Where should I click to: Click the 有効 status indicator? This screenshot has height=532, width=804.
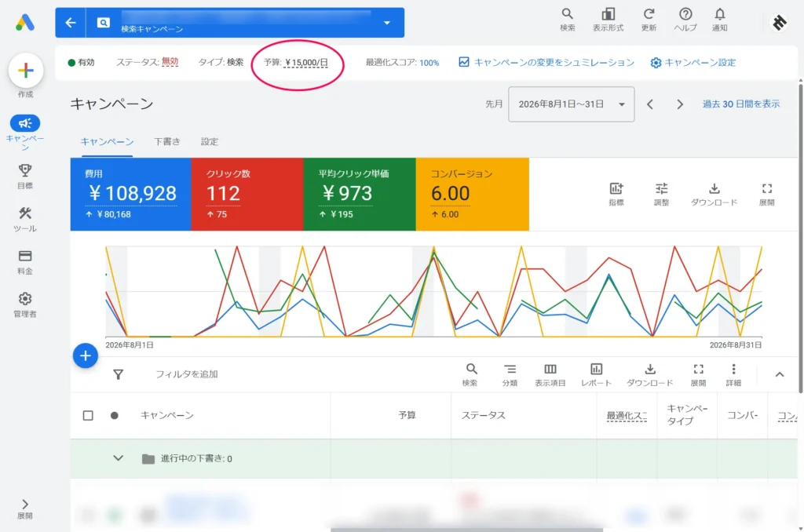click(x=81, y=63)
